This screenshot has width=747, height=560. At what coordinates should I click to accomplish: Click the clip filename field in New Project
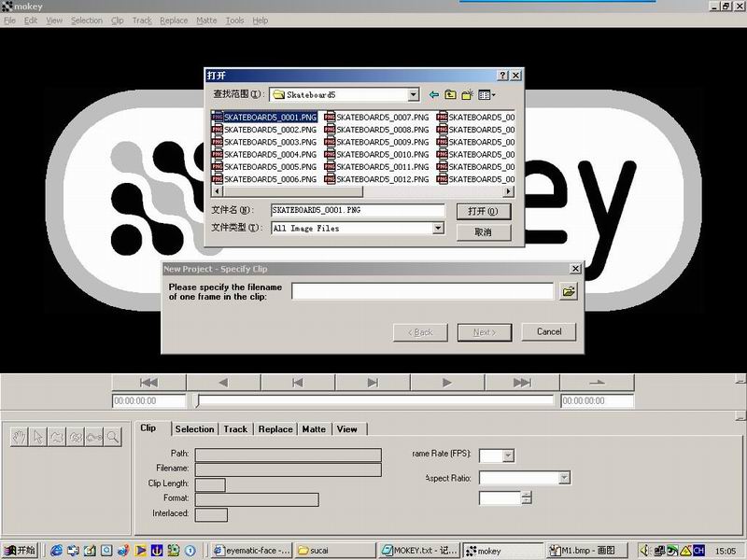point(423,291)
